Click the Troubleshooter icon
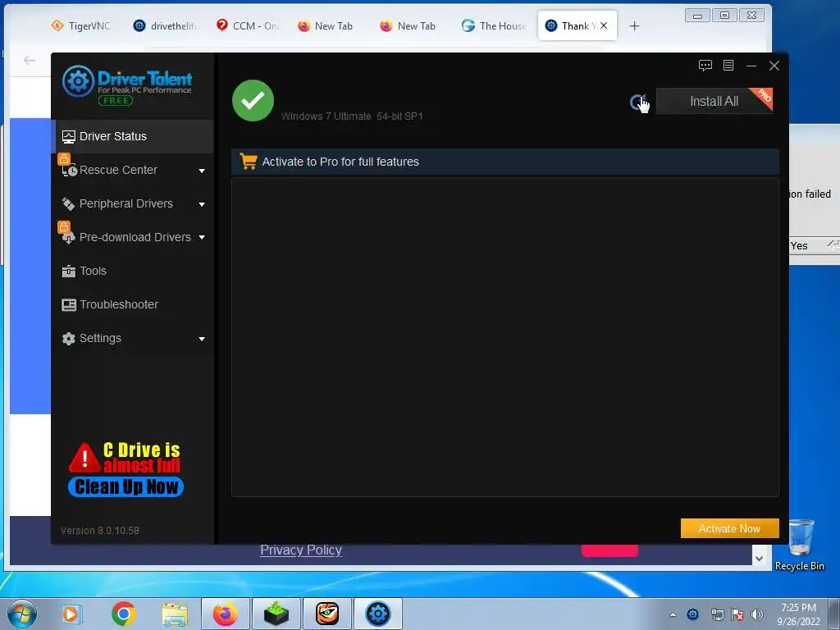The image size is (840, 630). point(69,305)
